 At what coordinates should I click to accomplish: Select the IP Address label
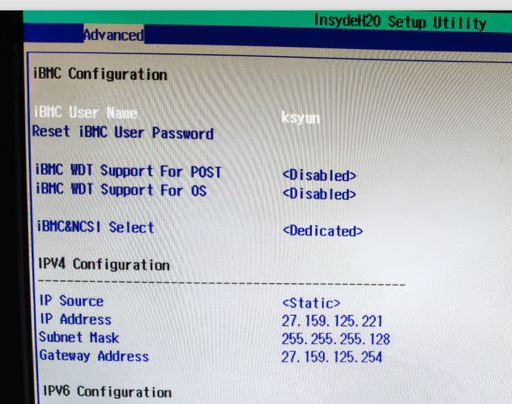(76, 319)
